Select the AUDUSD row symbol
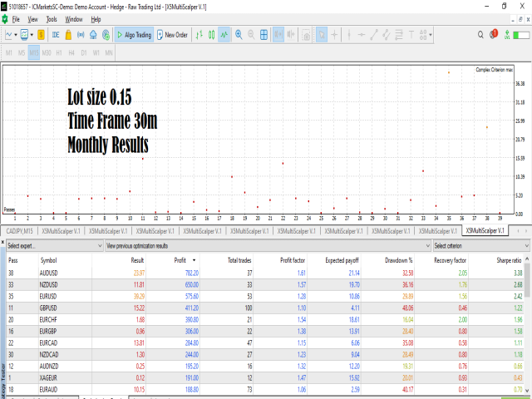 click(48, 273)
